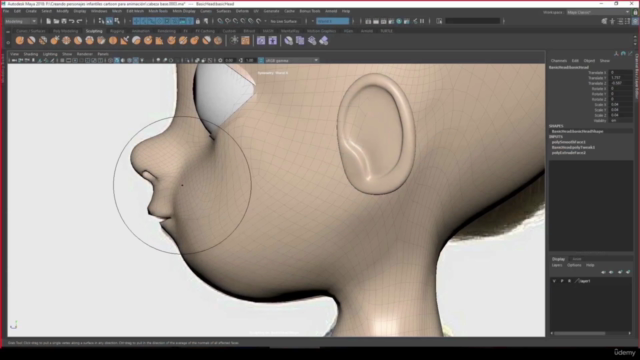Open the sRGB gamma view transform dropdown
This screenshot has width=640, height=360.
pyautogui.click(x=291, y=60)
